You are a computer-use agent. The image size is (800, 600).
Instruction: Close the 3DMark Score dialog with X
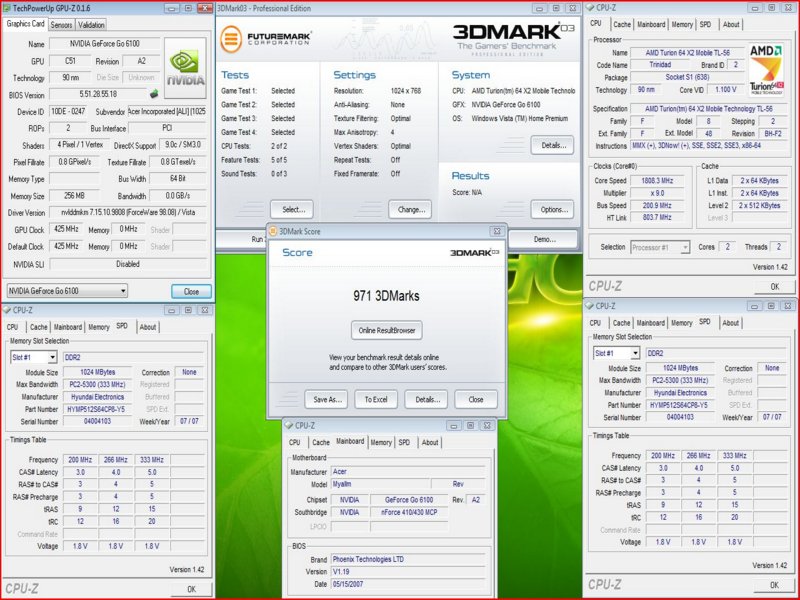point(496,231)
